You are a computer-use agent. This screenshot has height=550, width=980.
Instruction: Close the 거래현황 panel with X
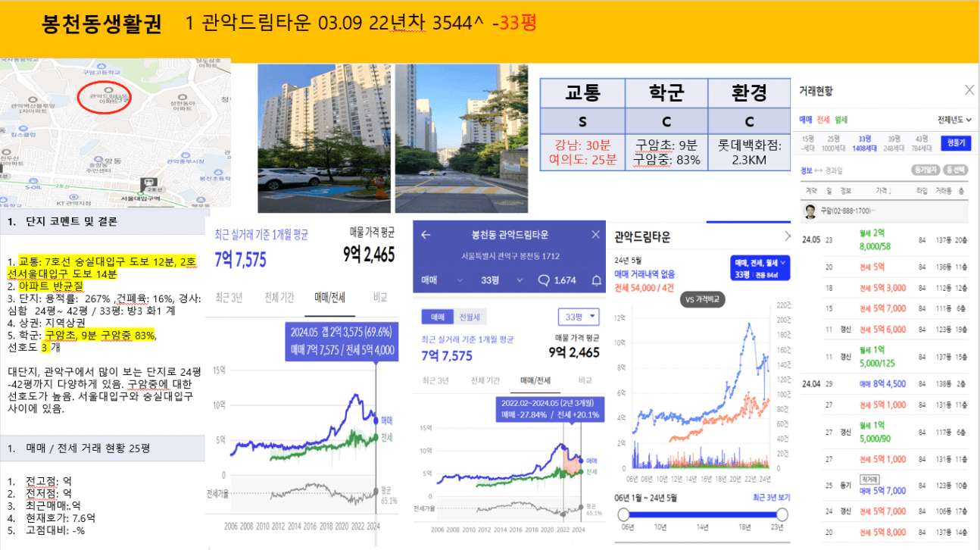[969, 90]
